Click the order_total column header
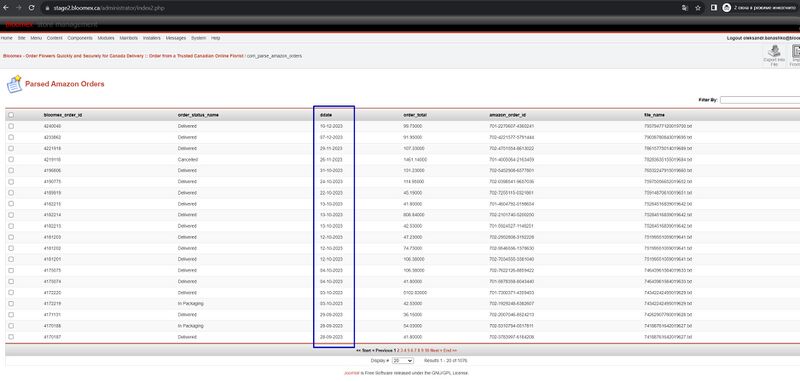Viewport: 800px width, 382px height. 415,115
